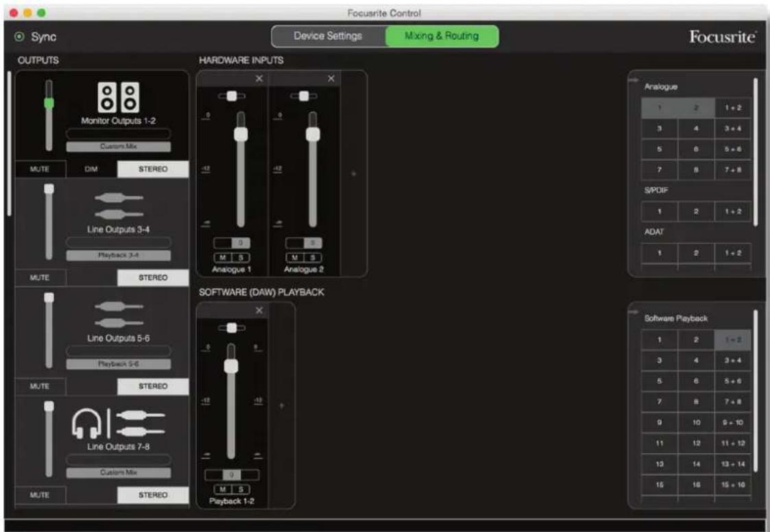Image resolution: width=770 pixels, height=532 pixels.
Task: Click the Outputs list scrollbar
Action: pos(9,144)
